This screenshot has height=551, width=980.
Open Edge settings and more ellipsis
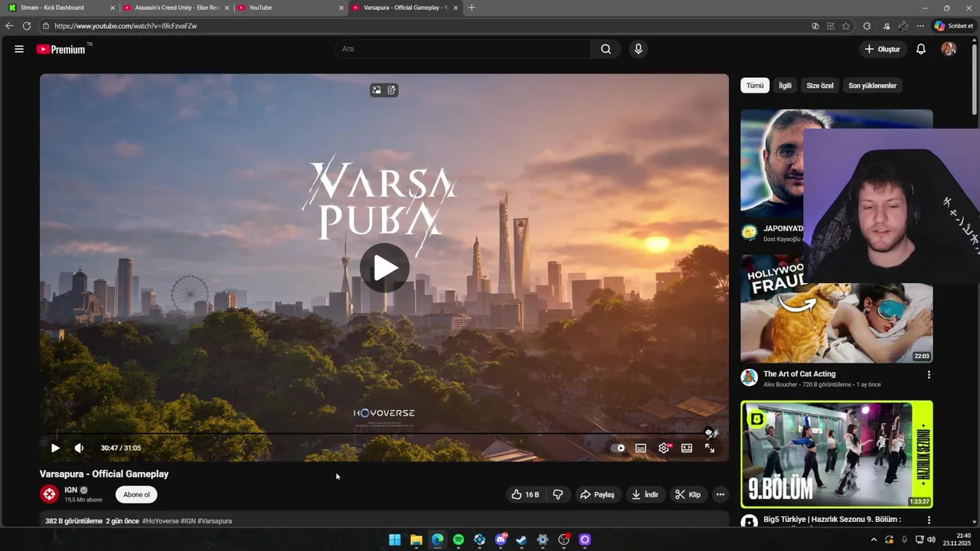coord(920,26)
